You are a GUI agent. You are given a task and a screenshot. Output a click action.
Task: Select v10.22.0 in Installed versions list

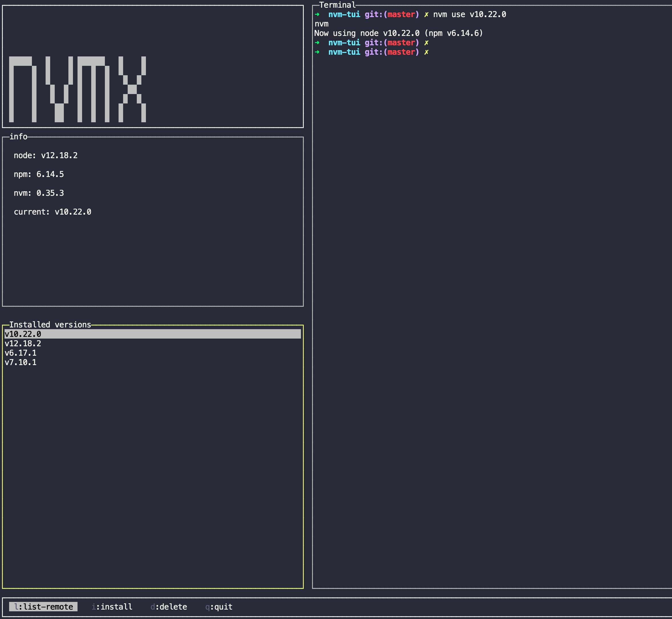coord(23,334)
